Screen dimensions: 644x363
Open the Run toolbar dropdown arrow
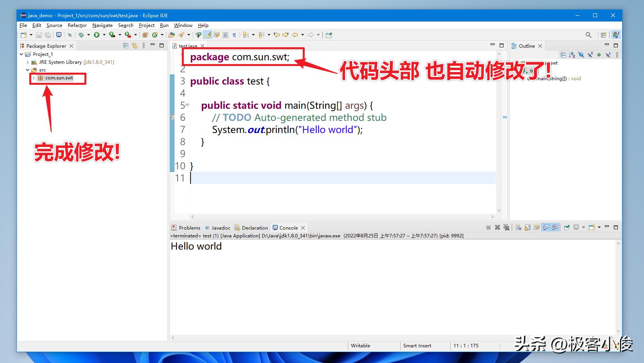click(x=104, y=35)
